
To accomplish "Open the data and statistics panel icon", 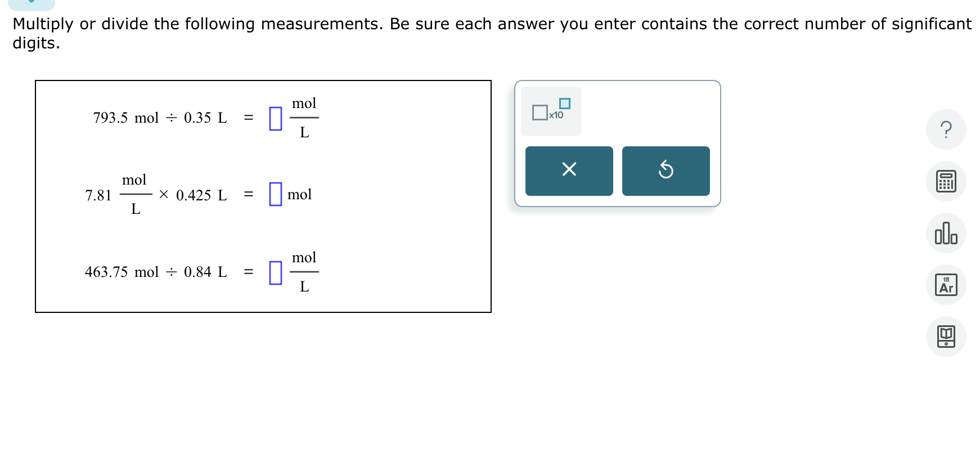I will [x=946, y=232].
